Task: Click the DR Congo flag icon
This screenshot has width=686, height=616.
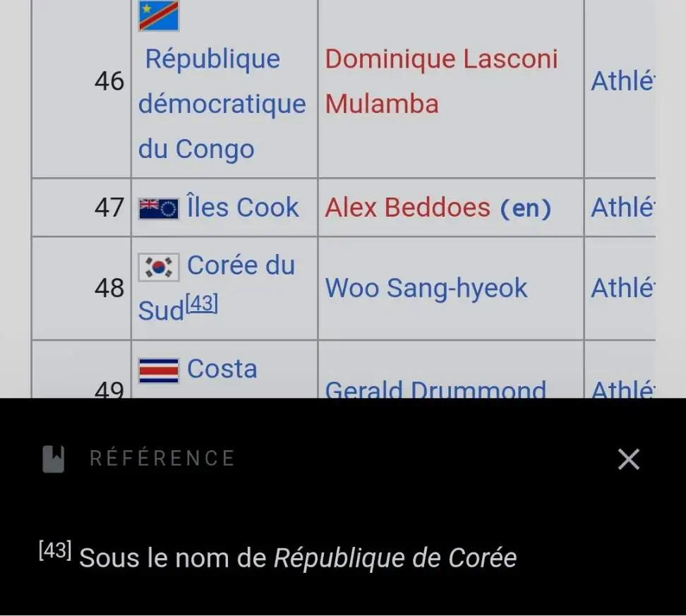Action: pyautogui.click(x=158, y=16)
